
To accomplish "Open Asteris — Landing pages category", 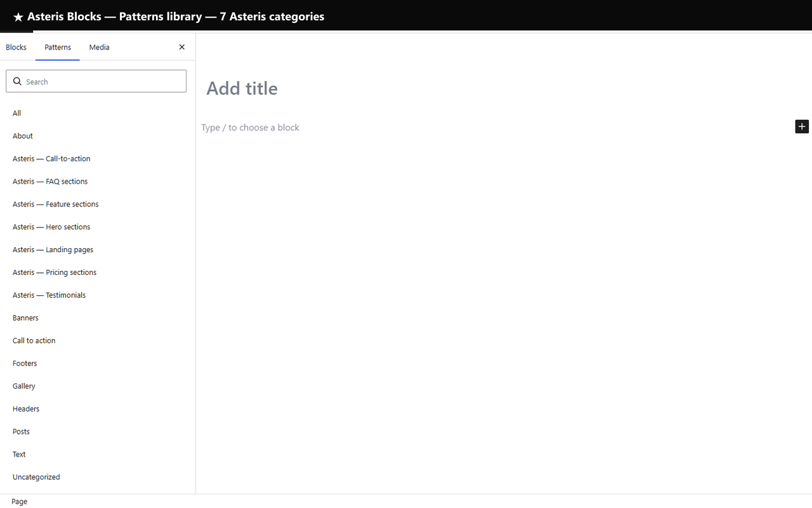I will [98, 250].
